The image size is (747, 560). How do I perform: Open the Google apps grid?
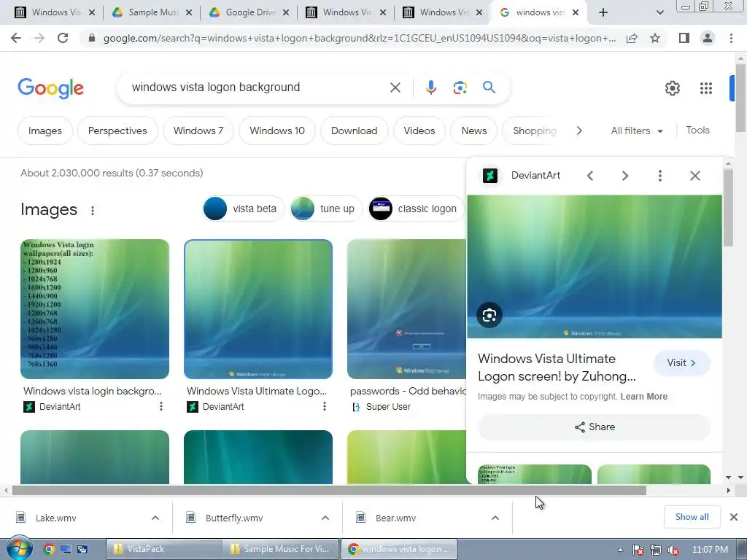pyautogui.click(x=706, y=88)
